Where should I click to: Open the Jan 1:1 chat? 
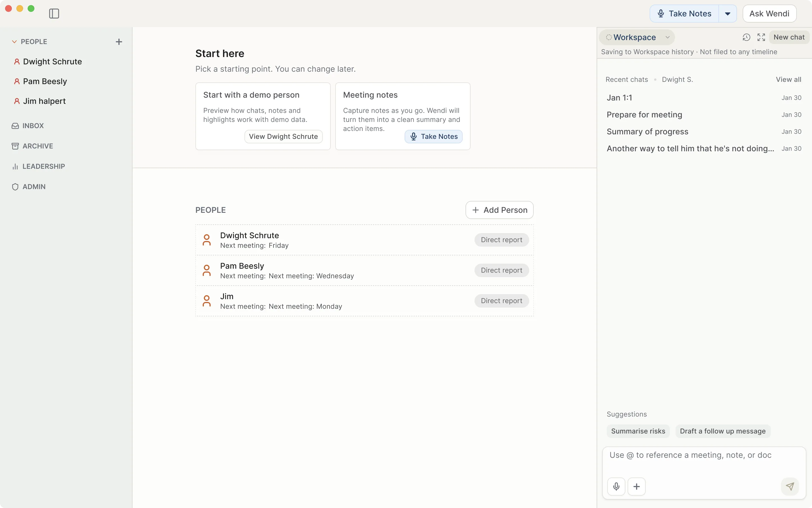(704, 98)
